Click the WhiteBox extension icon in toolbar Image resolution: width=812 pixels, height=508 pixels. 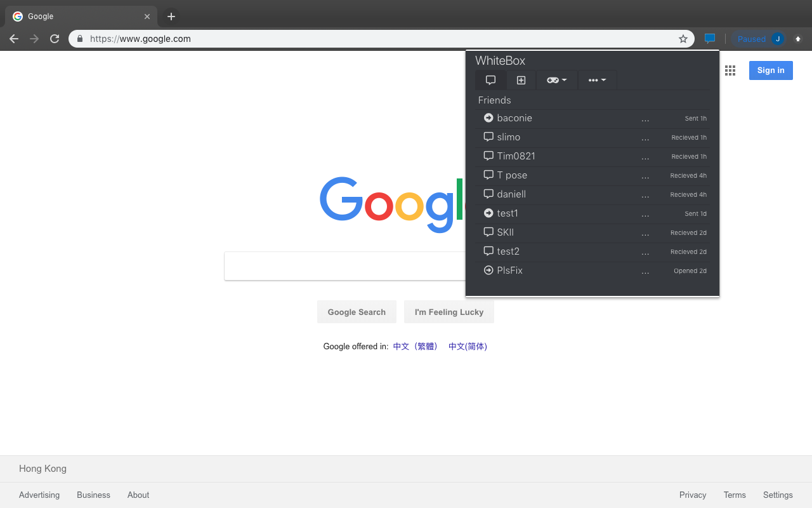pyautogui.click(x=710, y=39)
